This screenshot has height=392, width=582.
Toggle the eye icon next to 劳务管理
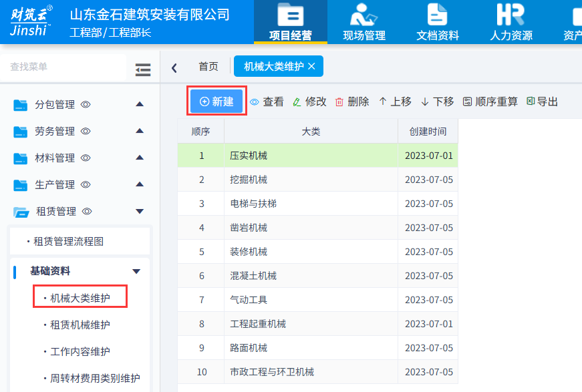pyautogui.click(x=86, y=132)
